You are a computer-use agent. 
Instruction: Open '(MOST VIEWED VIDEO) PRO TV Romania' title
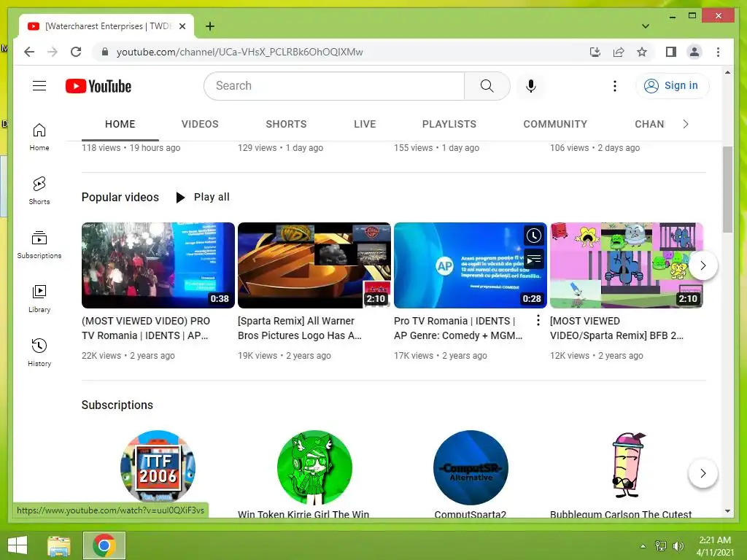point(146,328)
